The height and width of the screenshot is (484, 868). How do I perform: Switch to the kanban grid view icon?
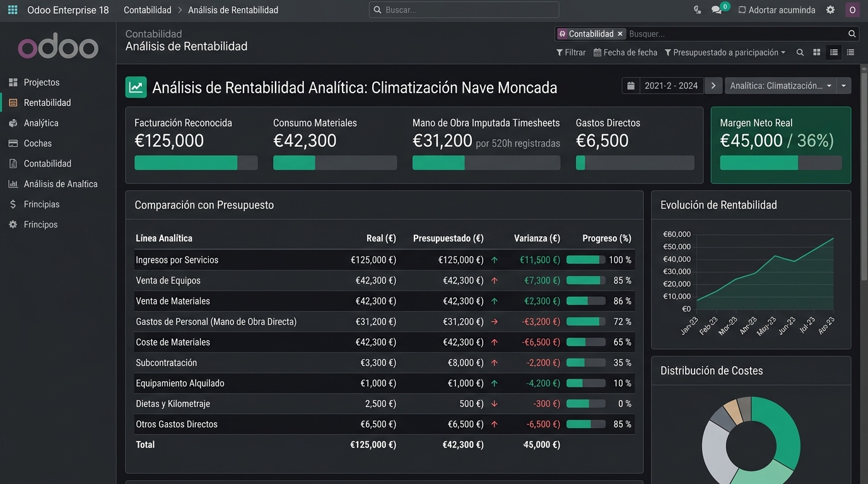click(817, 52)
